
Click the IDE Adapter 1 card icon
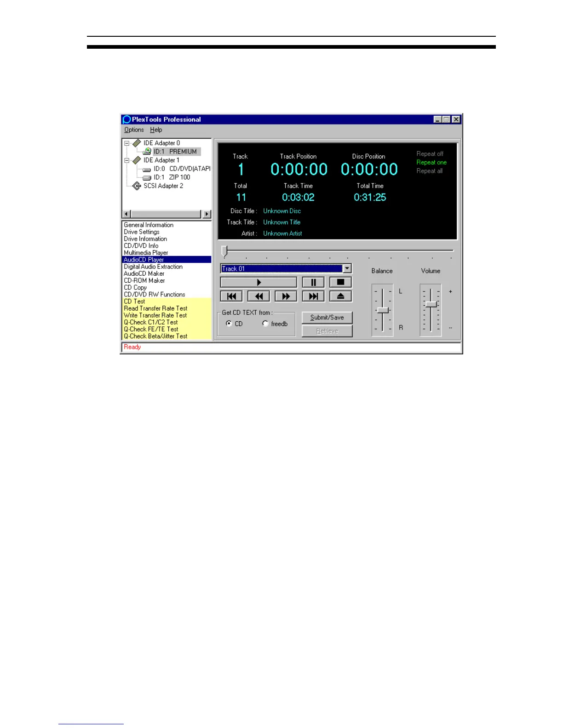(x=137, y=160)
